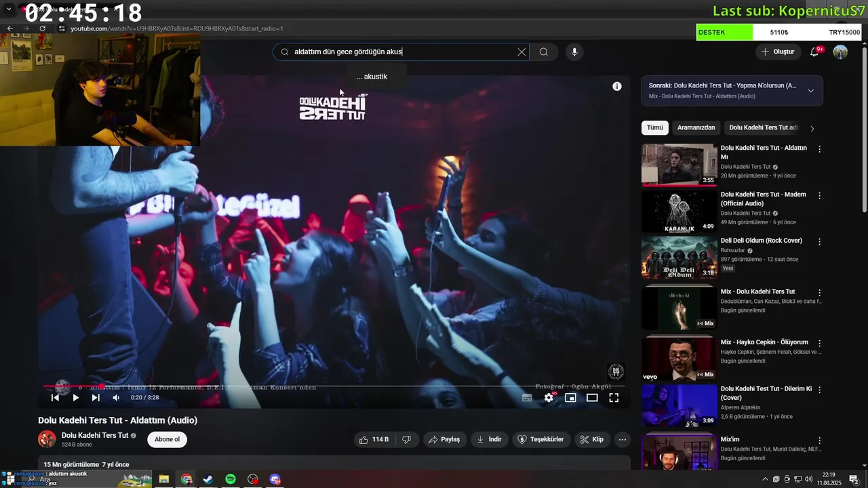The height and width of the screenshot is (488, 868).
Task: Open options for Aldattın Mı video
Action: click(x=819, y=149)
